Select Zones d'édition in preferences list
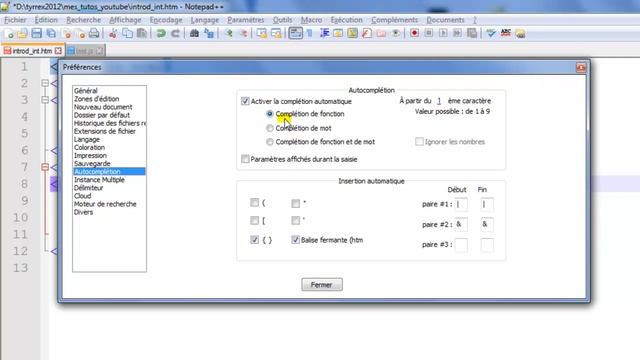Viewport: 640px width, 360px height. click(x=96, y=99)
